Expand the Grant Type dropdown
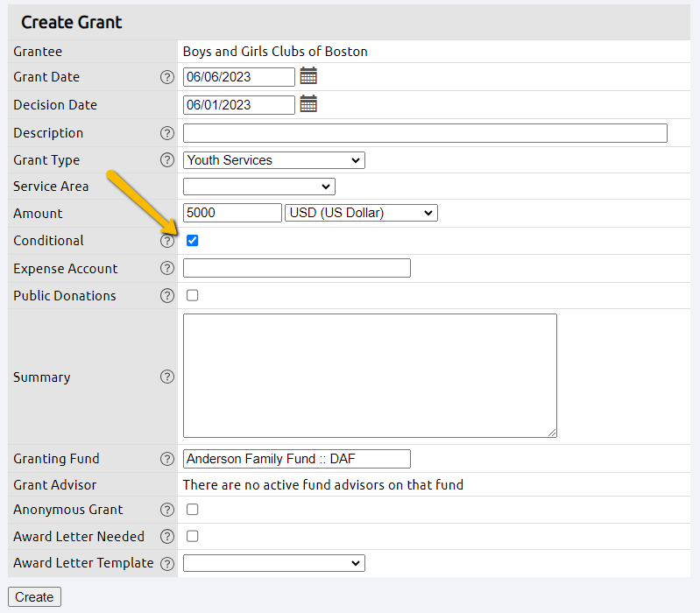This screenshot has height=613, width=700. 273,160
